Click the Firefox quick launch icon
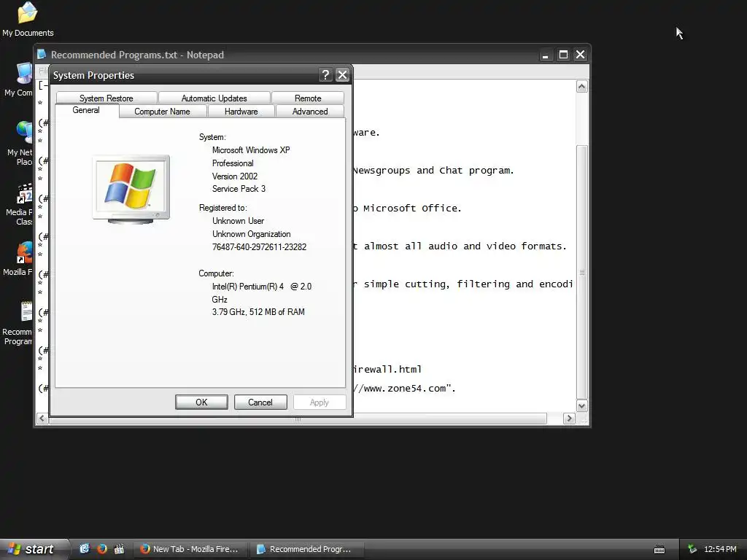The width and height of the screenshot is (747, 560). [x=102, y=548]
